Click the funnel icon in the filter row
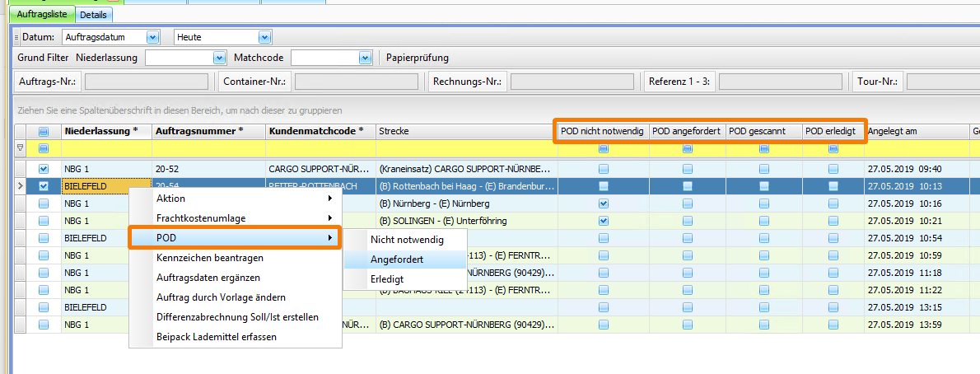The image size is (980, 374). tap(21, 148)
